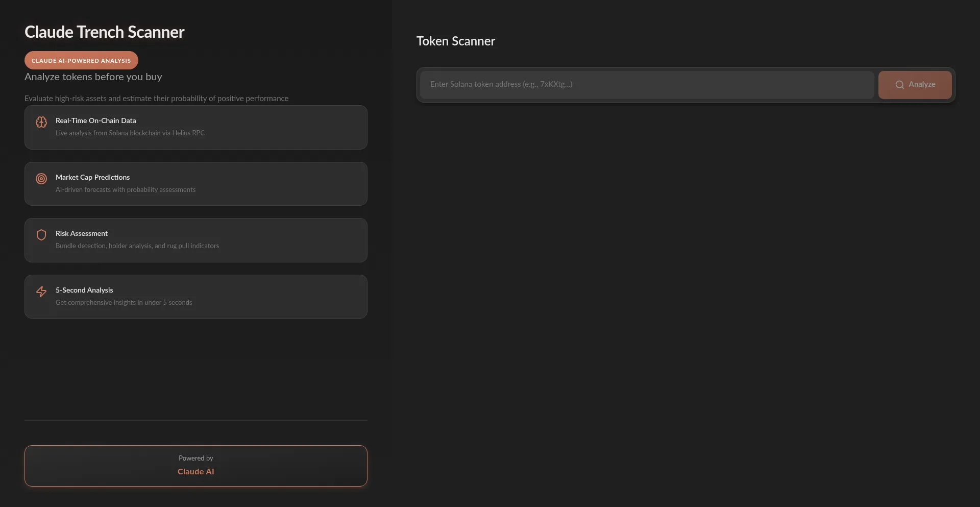
Task: Click the "Powered by" label in the footer
Action: pos(195,458)
